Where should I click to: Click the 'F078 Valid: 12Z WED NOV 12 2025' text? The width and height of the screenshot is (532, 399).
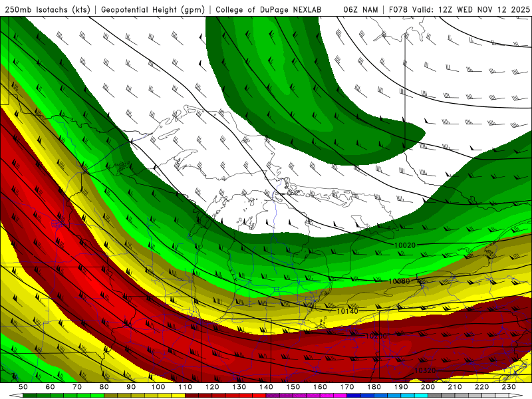tap(459, 10)
